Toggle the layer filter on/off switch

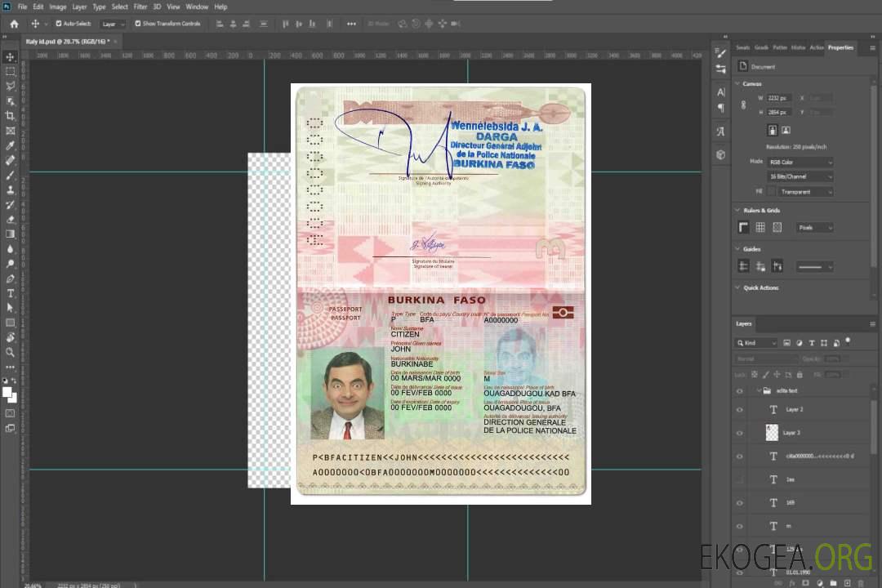pyautogui.click(x=848, y=341)
